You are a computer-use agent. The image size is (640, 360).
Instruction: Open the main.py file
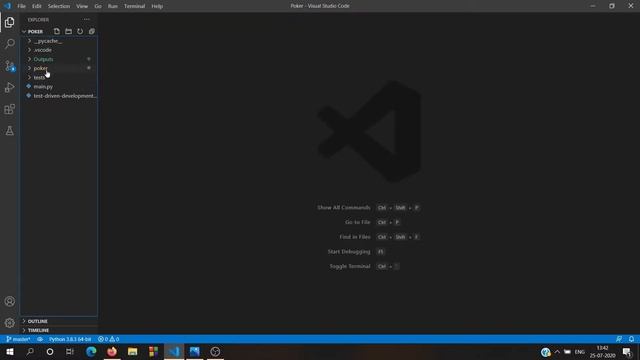pos(59,87)
